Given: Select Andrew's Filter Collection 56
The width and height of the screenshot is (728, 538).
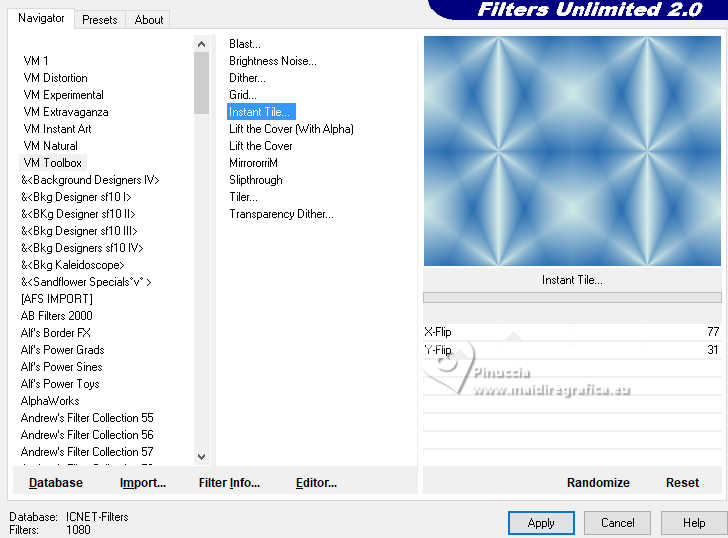Looking at the screenshot, I should (87, 434).
